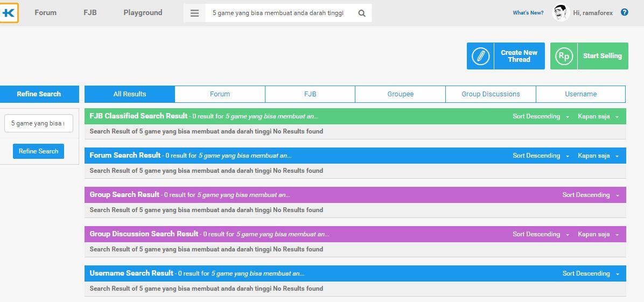Select the Username tab
The height and width of the screenshot is (302, 644).
[581, 94]
